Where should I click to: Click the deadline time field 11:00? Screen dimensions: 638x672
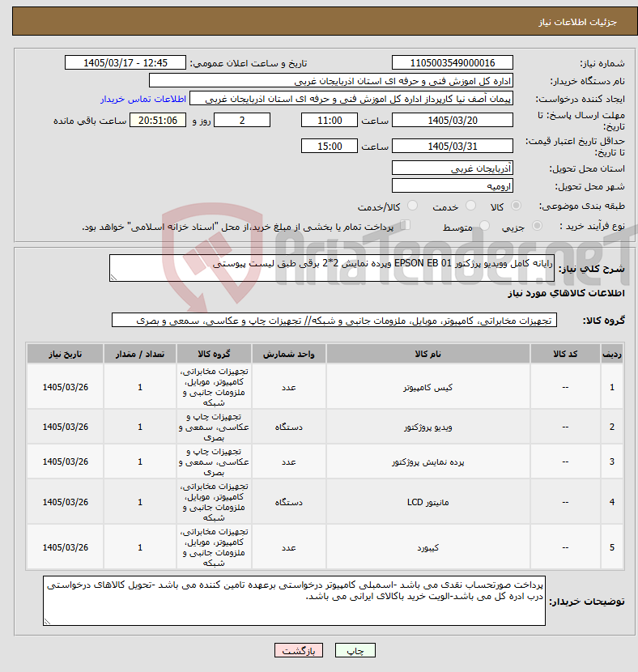329,121
